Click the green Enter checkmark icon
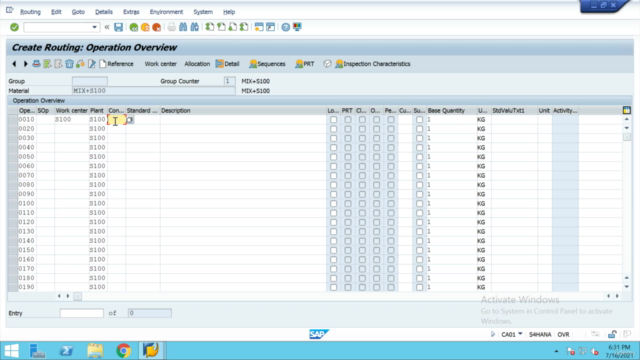 point(14,27)
